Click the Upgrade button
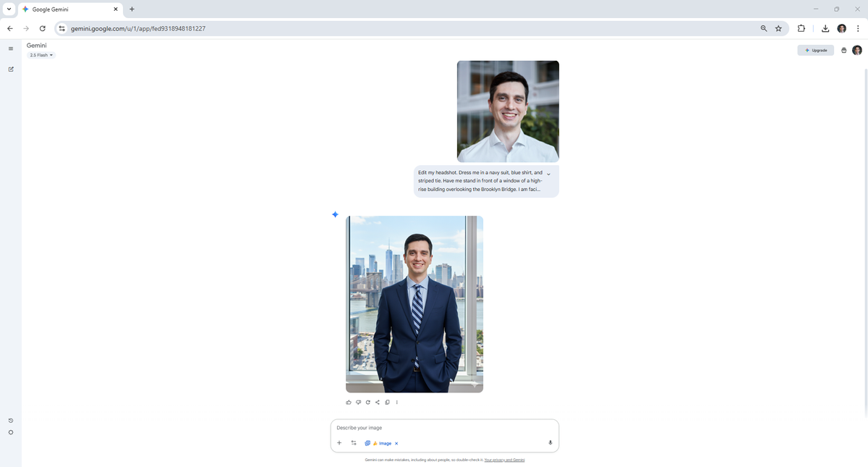Screen dimensions: 868x467 (x=815, y=51)
